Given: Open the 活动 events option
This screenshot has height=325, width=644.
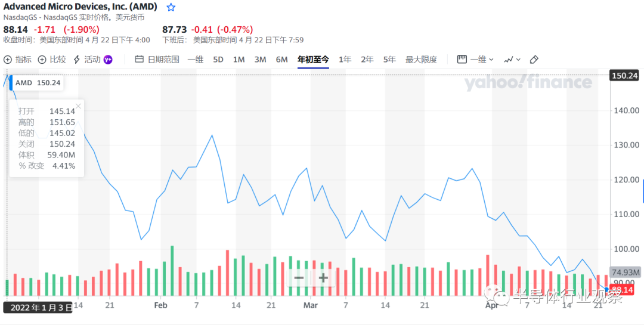Looking at the screenshot, I should (86, 60).
